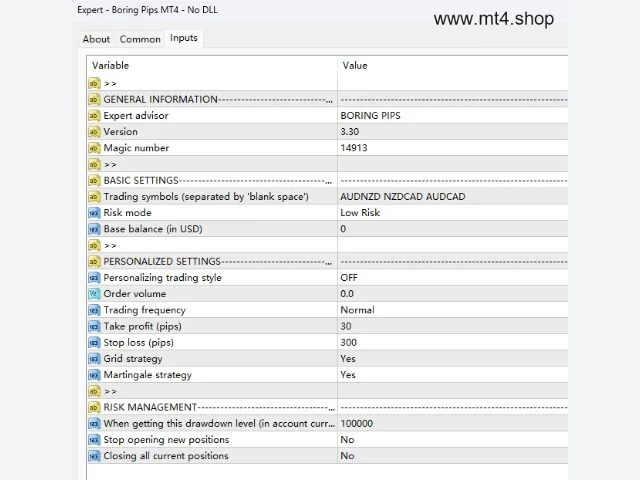This screenshot has height=480, width=640.
Task: Open the About tab
Action: tap(96, 39)
